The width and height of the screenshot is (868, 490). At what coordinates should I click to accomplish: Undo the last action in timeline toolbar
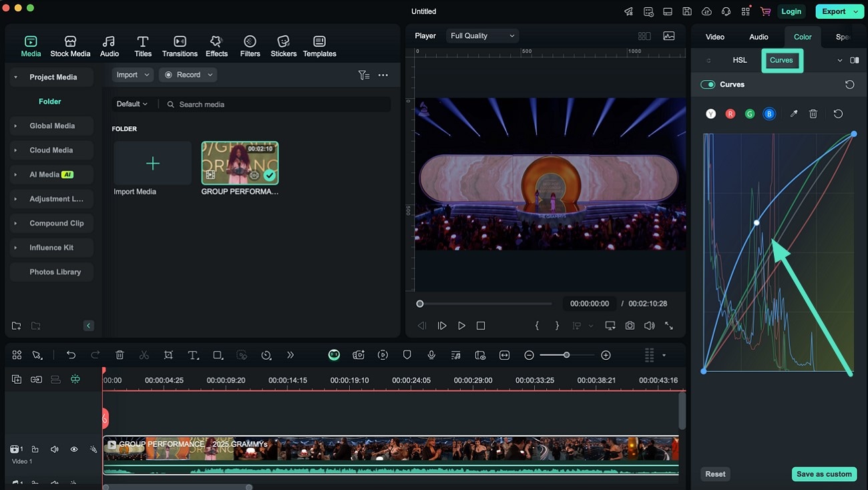(x=71, y=355)
